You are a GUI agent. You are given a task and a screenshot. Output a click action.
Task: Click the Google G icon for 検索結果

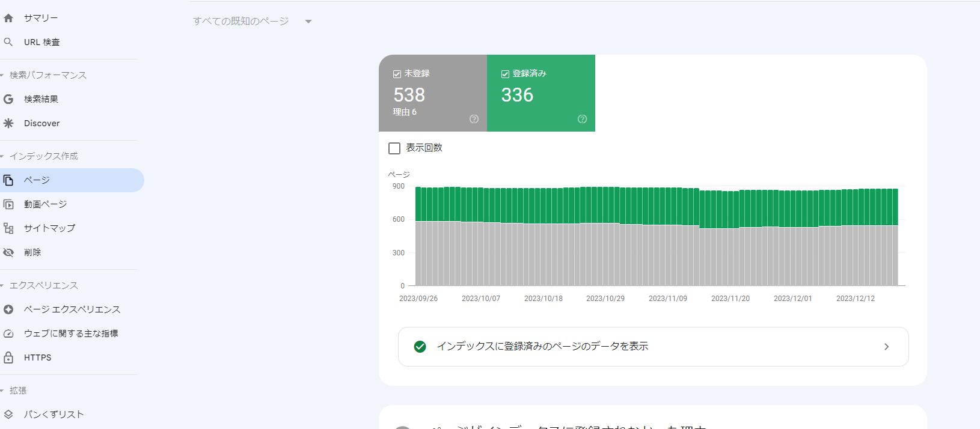point(8,99)
